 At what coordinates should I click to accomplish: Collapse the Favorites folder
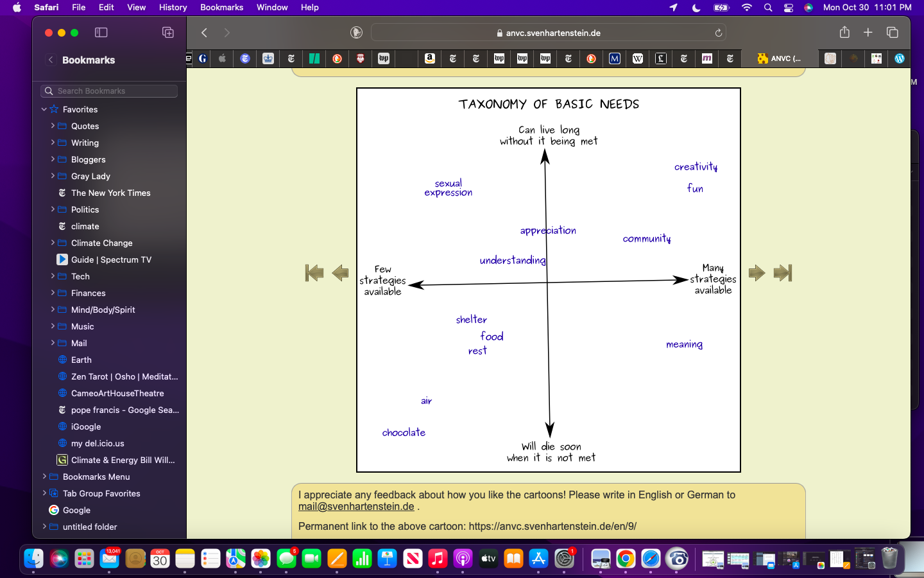[44, 110]
